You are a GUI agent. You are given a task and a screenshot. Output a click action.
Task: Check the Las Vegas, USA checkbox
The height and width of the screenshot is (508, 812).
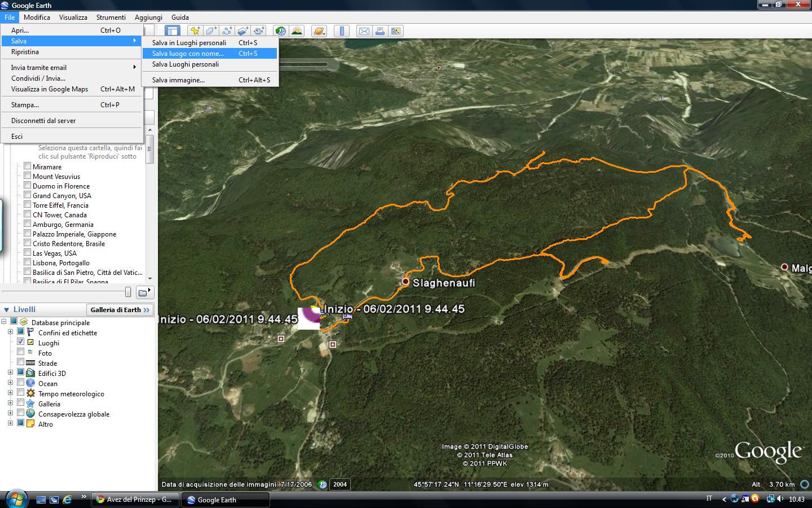(x=27, y=253)
